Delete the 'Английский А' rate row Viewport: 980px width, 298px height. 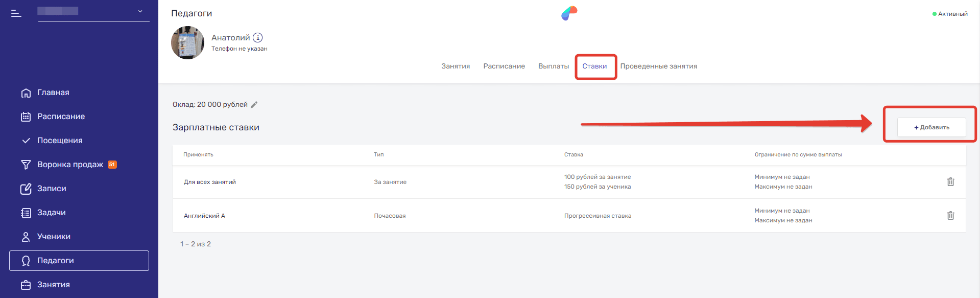click(x=950, y=216)
